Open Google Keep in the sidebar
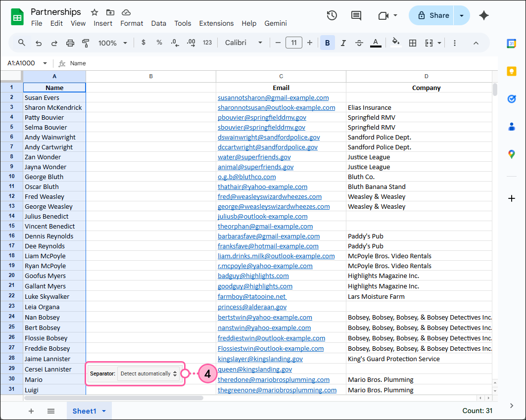This screenshot has width=526, height=420. coord(512,71)
